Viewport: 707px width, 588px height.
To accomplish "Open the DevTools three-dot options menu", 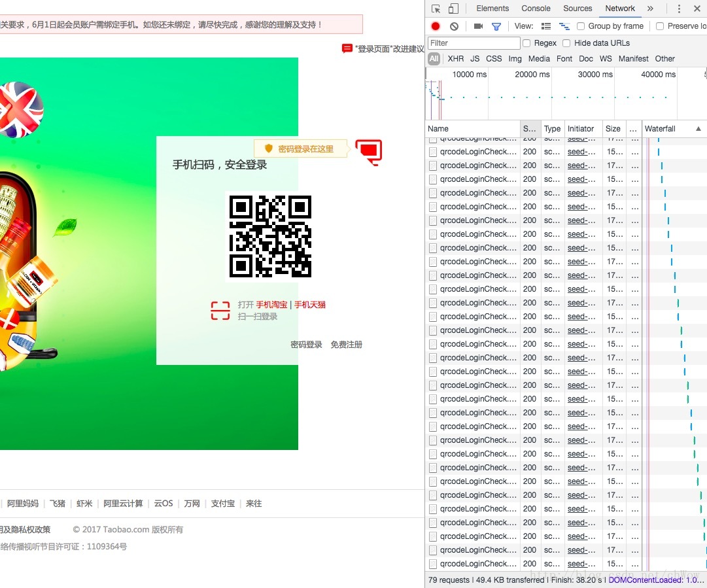I will coord(679,9).
